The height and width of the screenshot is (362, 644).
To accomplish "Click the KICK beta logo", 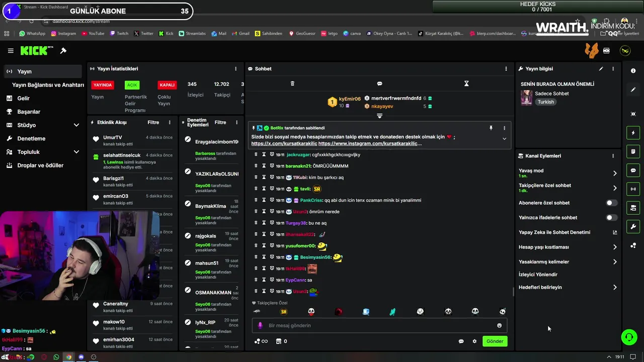I will [37, 51].
